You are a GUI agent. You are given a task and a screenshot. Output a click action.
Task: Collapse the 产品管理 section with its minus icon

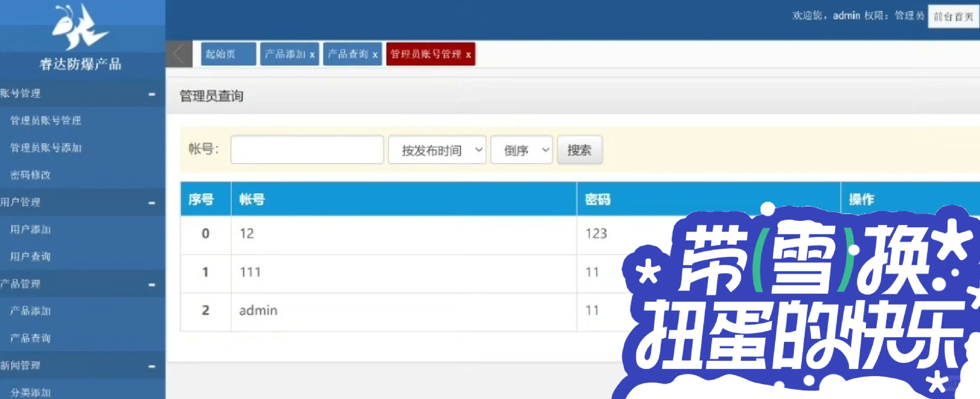click(152, 284)
